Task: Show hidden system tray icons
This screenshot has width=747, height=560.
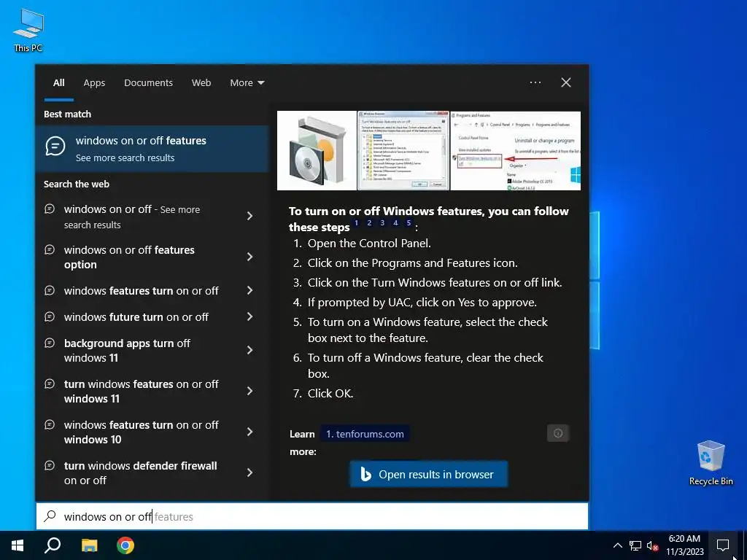Action: click(x=617, y=545)
